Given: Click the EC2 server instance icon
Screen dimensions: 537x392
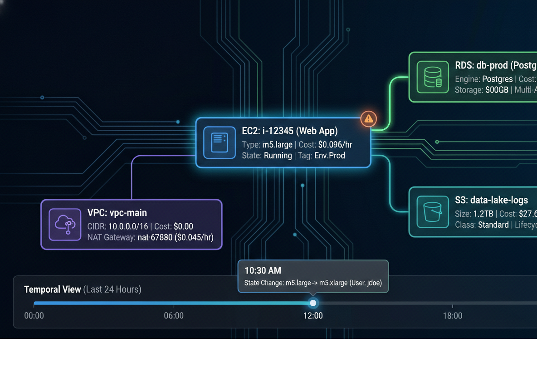Looking at the screenshot, I should [220, 142].
